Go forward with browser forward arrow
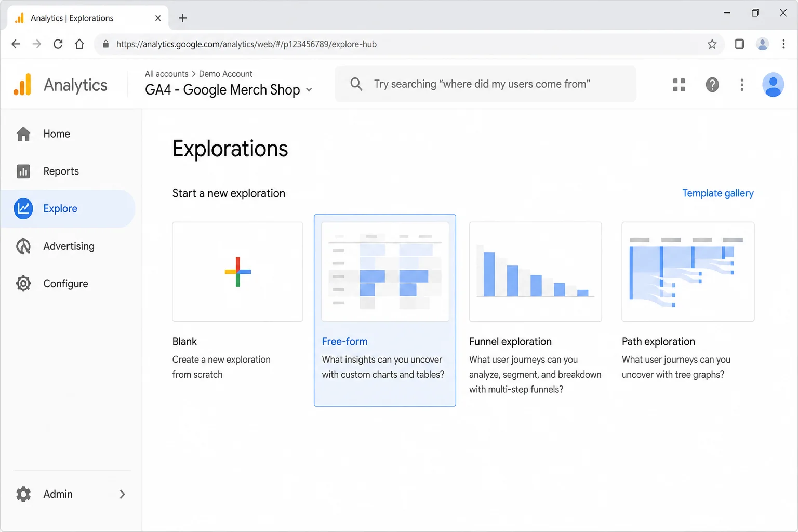The height and width of the screenshot is (532, 798). [x=37, y=44]
